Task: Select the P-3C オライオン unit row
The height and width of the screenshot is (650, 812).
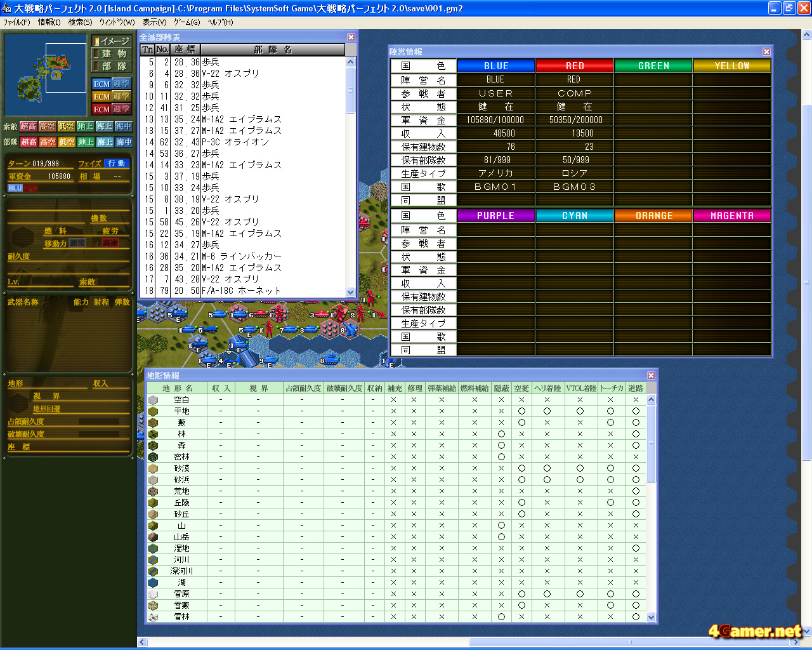Action: point(244,142)
